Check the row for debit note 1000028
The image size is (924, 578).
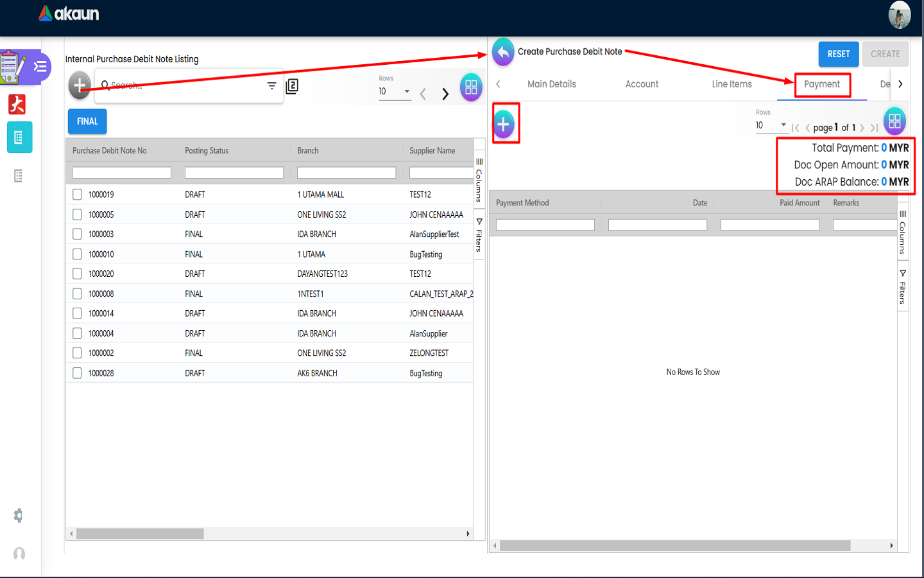click(x=77, y=373)
